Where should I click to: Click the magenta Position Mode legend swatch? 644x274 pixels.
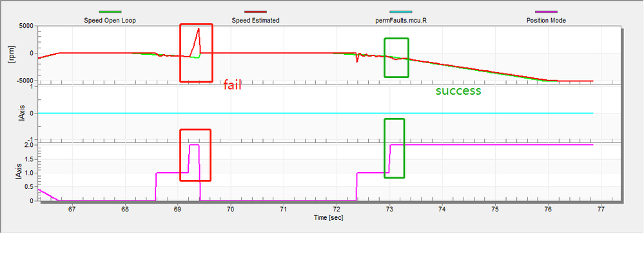click(546, 12)
